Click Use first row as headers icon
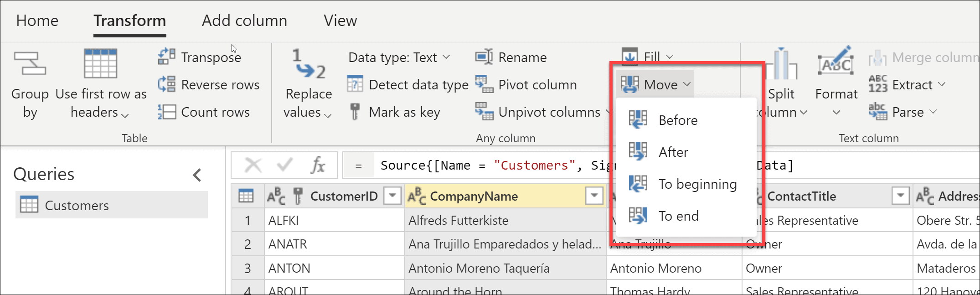Screen dimensions: 980x295 point(101,63)
